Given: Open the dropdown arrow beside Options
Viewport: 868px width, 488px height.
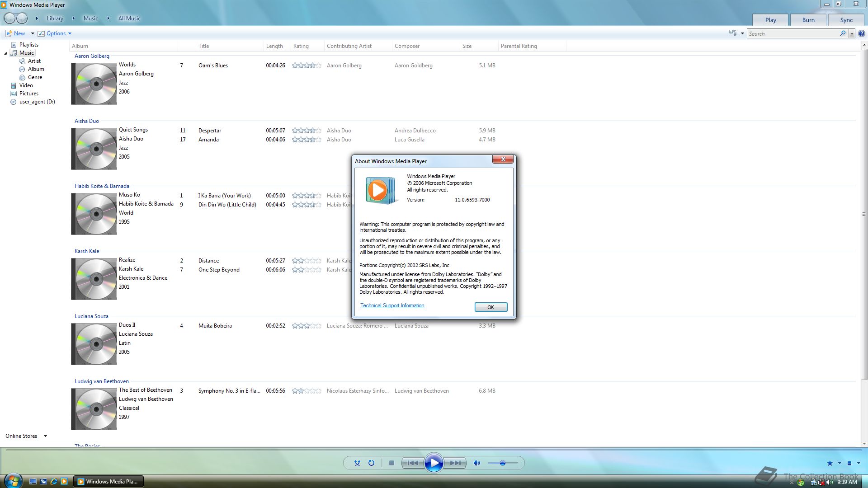Looking at the screenshot, I should 70,33.
